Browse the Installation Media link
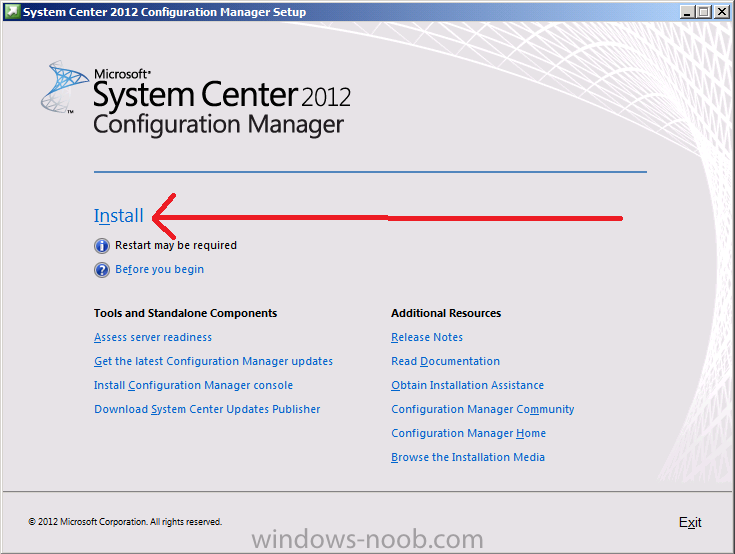This screenshot has width=735, height=554. pos(468,457)
